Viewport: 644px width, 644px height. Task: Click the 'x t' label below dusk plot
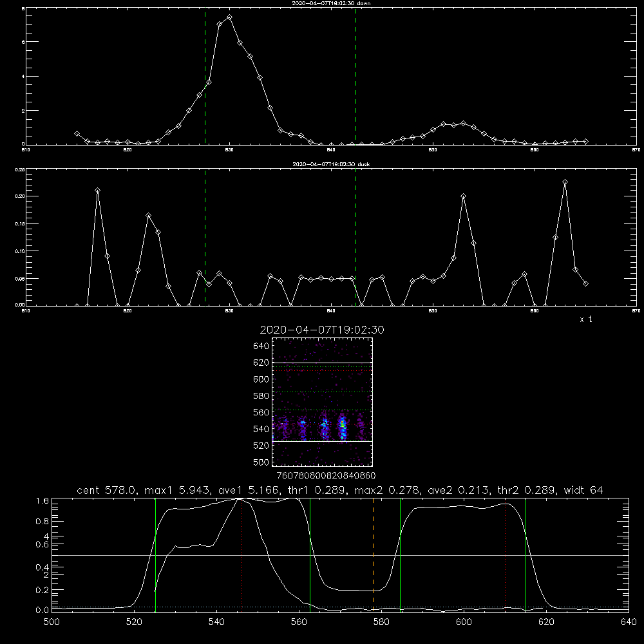click(x=585, y=319)
